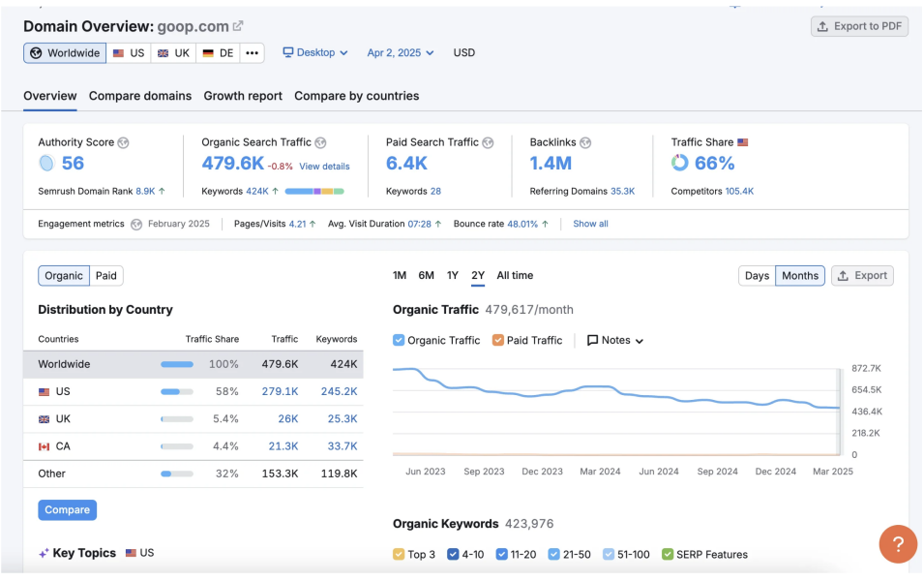Click the Authority Score circle indicator
This screenshot has height=581, width=924.
46,163
